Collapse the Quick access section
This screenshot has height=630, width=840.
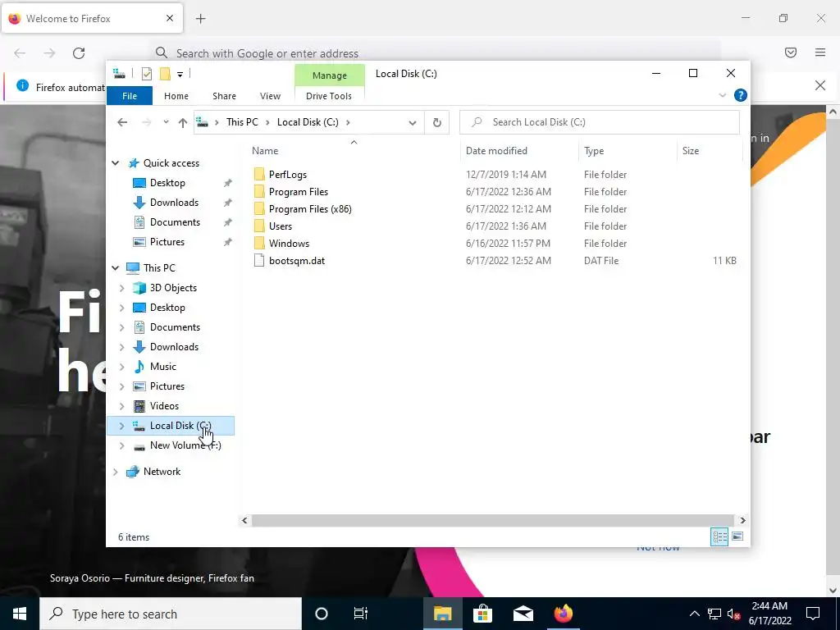pyautogui.click(x=116, y=163)
